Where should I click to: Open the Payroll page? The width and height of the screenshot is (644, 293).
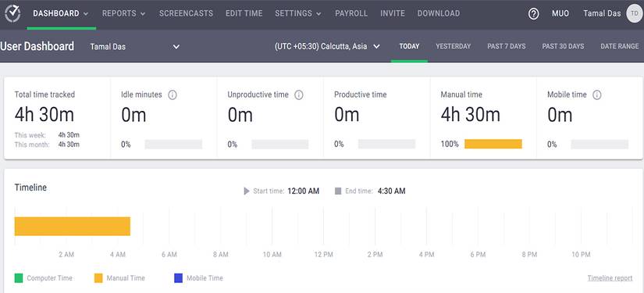pos(351,13)
